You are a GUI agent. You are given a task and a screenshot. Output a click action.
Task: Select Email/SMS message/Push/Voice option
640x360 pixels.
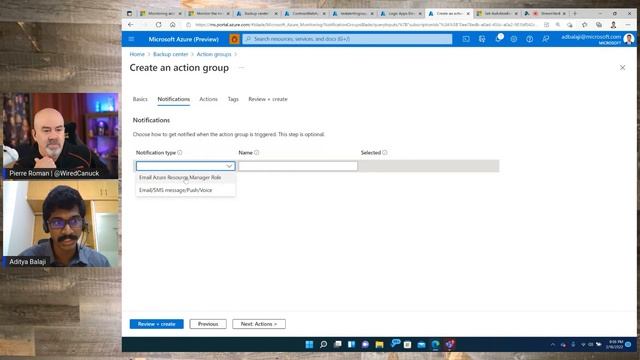click(186, 190)
